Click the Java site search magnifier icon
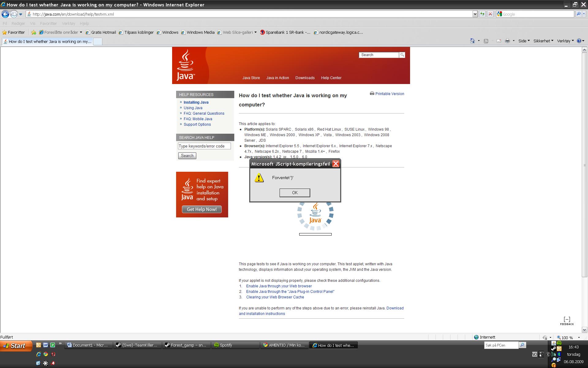Viewport: 588px width, 368px height. point(402,55)
